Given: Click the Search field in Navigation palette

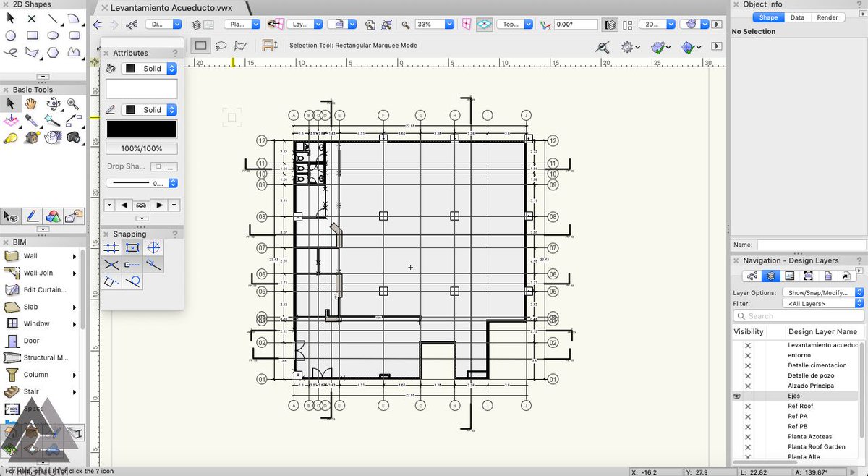Looking at the screenshot, I should 799,316.
